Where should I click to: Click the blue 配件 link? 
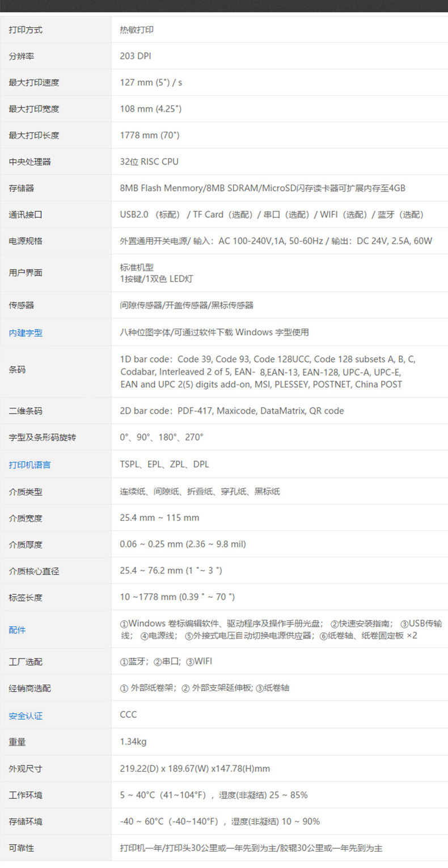click(x=17, y=630)
